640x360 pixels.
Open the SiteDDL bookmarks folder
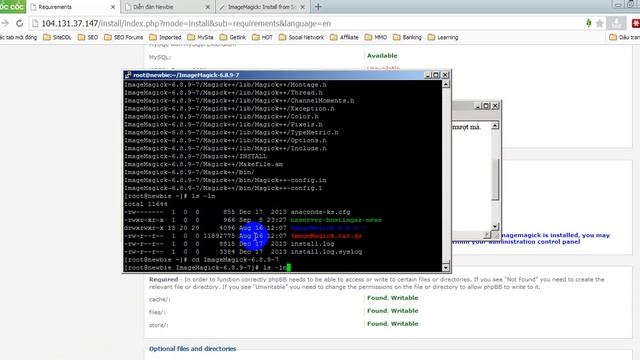coord(57,37)
